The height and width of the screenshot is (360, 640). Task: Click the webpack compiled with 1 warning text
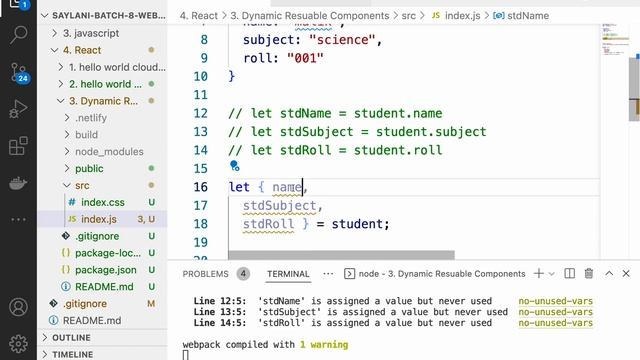[265, 344]
